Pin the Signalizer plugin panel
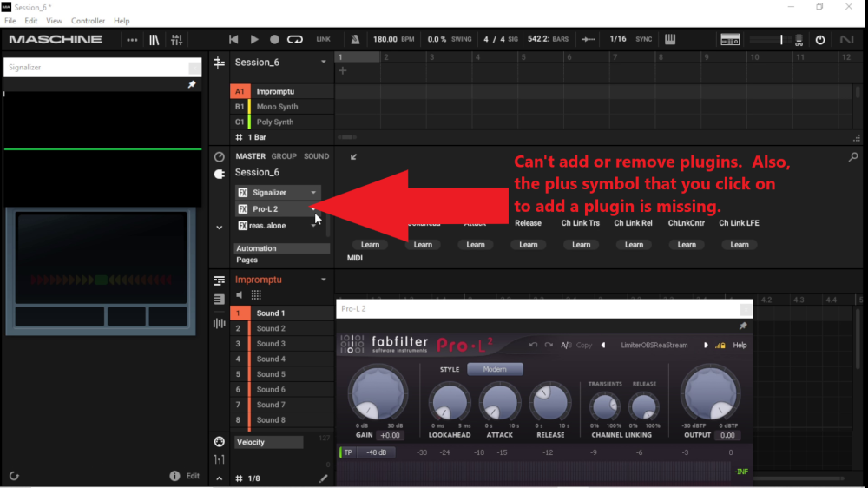The image size is (868, 488). coord(192,85)
